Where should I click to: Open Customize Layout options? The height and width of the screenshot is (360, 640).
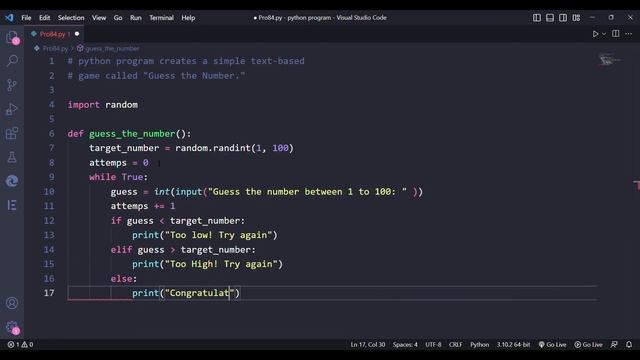576,18
